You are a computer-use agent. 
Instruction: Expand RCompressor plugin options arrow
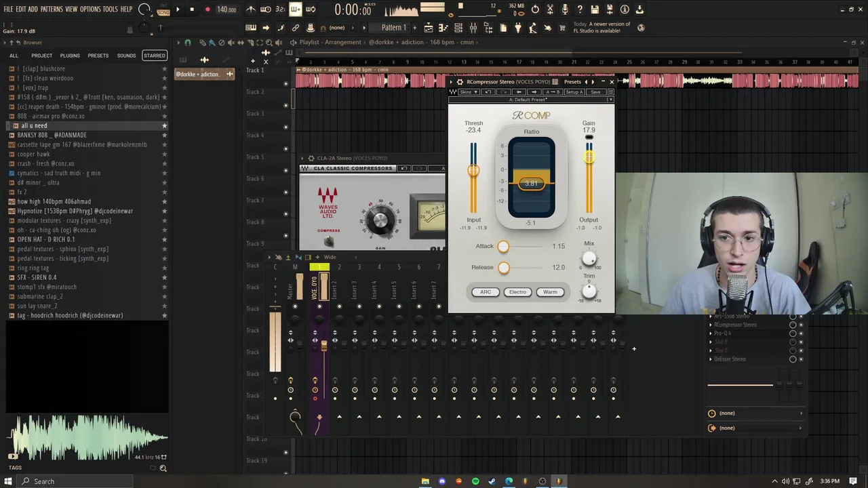[452, 82]
